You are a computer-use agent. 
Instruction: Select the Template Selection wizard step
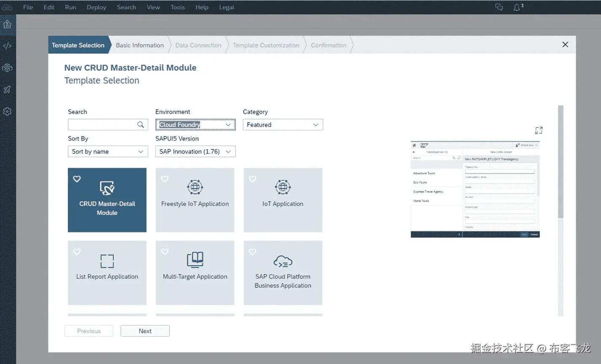click(78, 45)
